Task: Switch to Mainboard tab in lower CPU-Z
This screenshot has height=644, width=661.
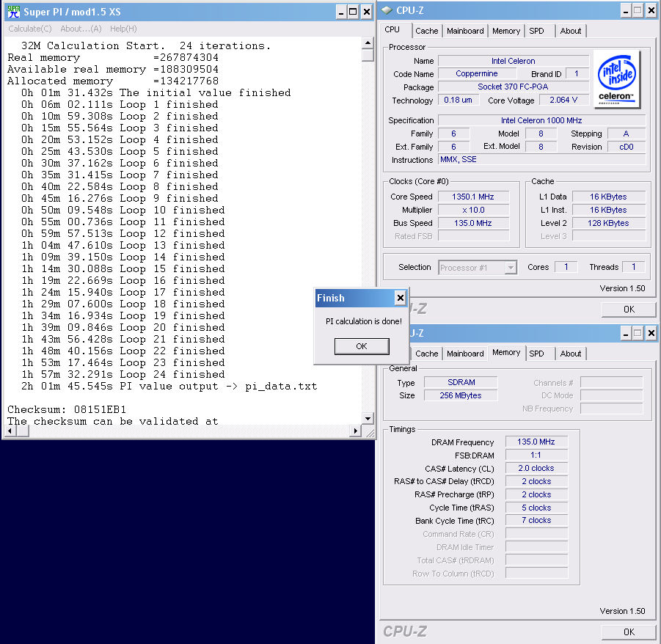Action: click(x=465, y=354)
